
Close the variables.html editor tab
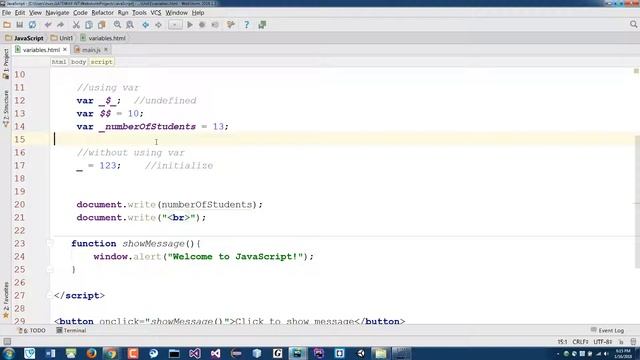point(65,49)
